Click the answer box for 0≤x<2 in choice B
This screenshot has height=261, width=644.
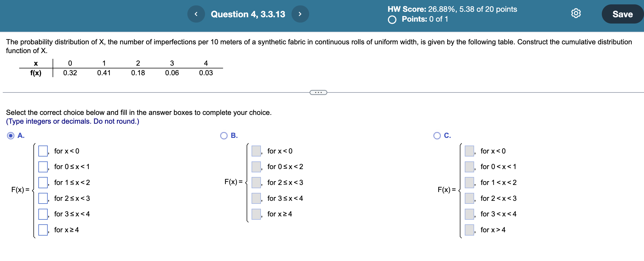click(x=255, y=167)
